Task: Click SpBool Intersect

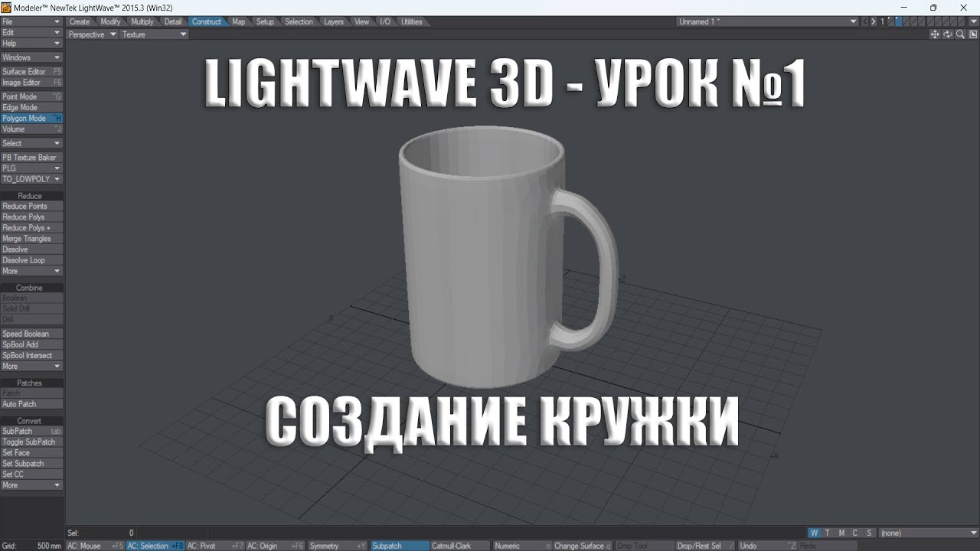Action: pos(31,355)
